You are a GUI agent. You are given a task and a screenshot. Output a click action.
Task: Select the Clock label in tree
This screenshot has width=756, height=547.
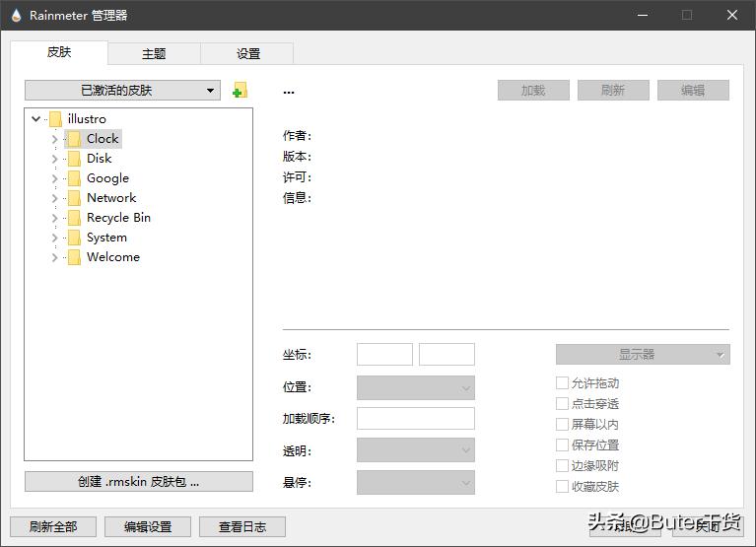(x=103, y=139)
